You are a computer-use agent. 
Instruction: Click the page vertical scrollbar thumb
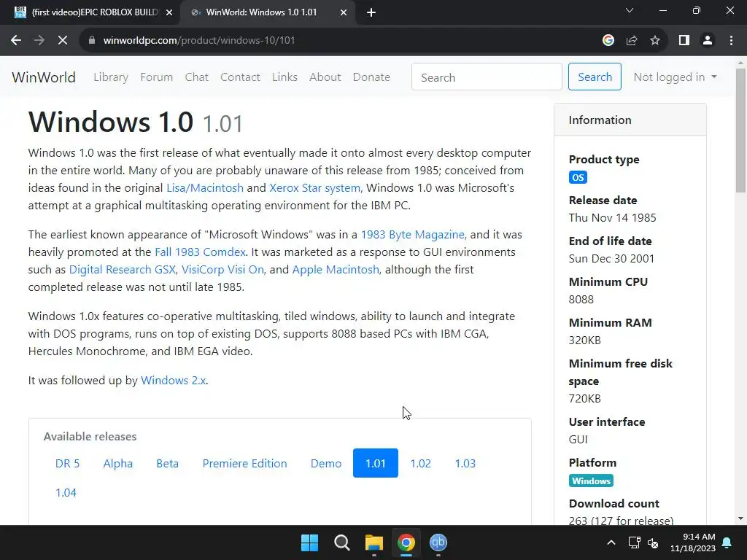[x=741, y=130]
